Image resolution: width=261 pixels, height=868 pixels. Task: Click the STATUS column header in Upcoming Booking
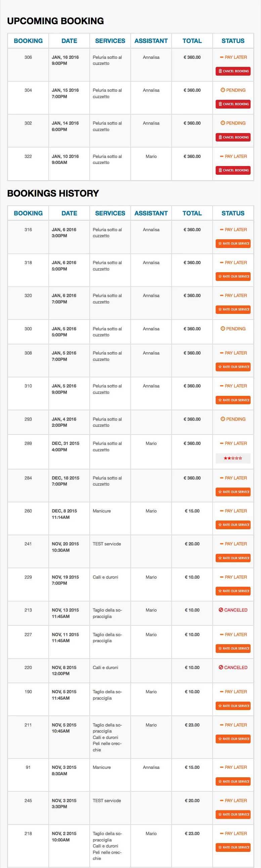point(233,41)
